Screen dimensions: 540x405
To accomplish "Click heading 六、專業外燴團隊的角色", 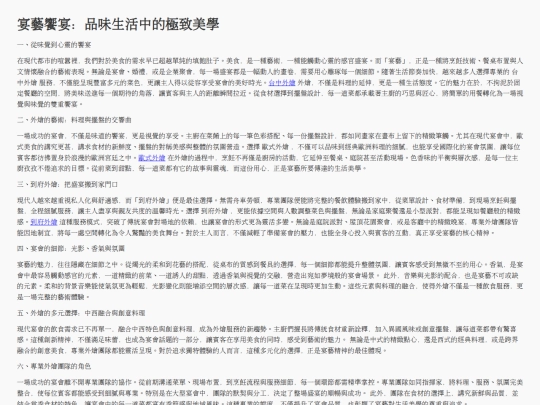I will click(x=54, y=366).
